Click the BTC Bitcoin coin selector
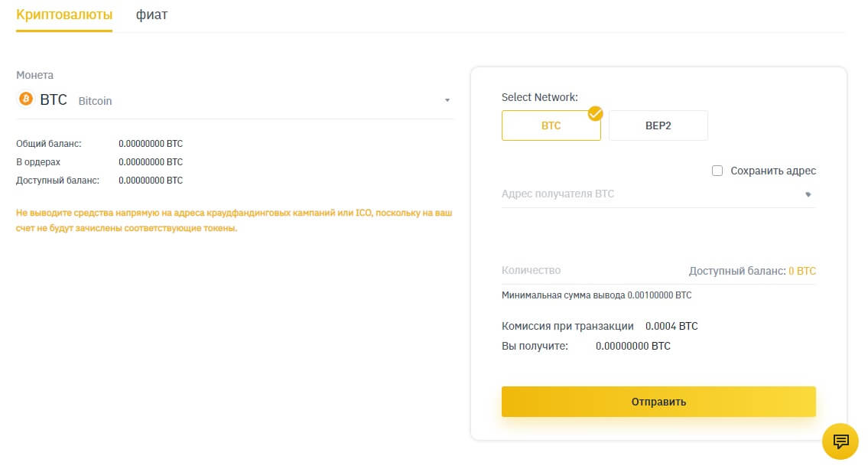 click(234, 100)
